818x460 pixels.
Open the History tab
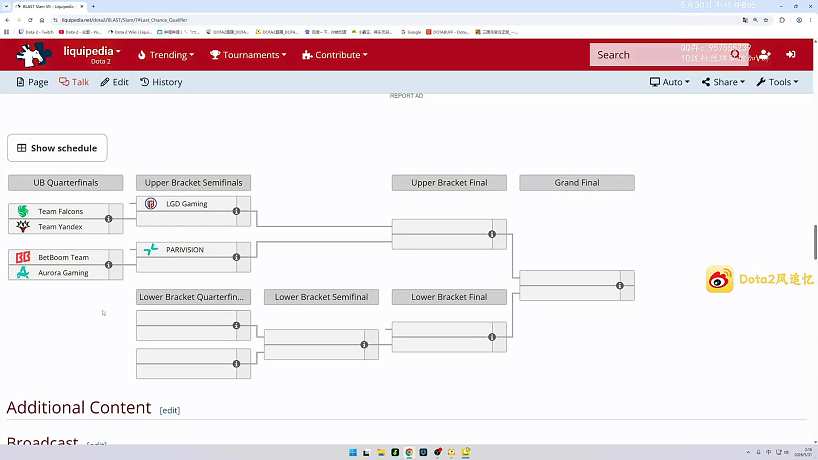click(161, 82)
